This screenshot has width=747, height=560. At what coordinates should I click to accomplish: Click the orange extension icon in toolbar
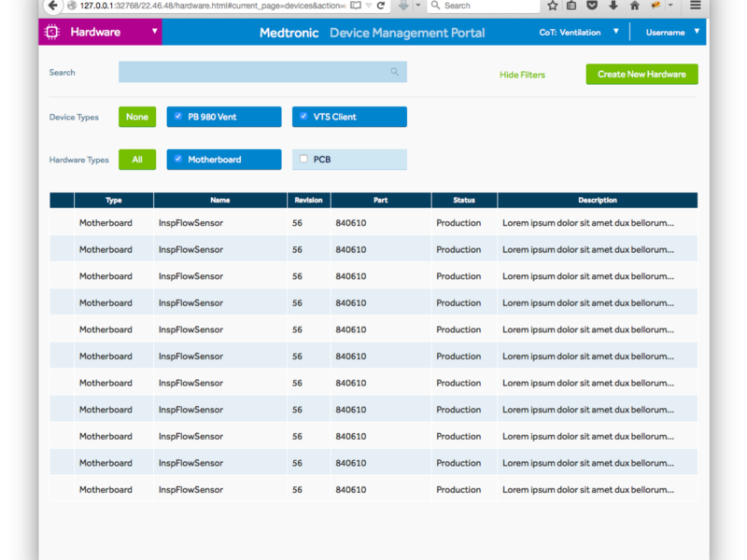click(655, 6)
